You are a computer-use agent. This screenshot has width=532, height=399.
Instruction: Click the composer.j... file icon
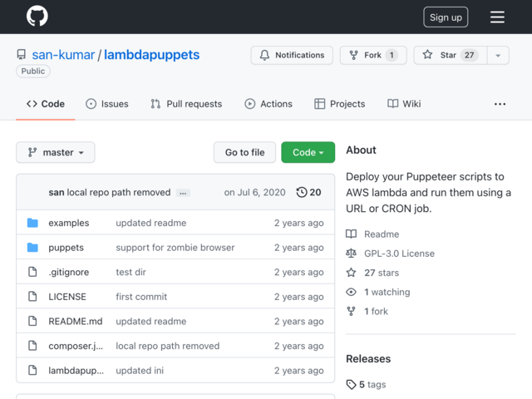pyautogui.click(x=32, y=346)
